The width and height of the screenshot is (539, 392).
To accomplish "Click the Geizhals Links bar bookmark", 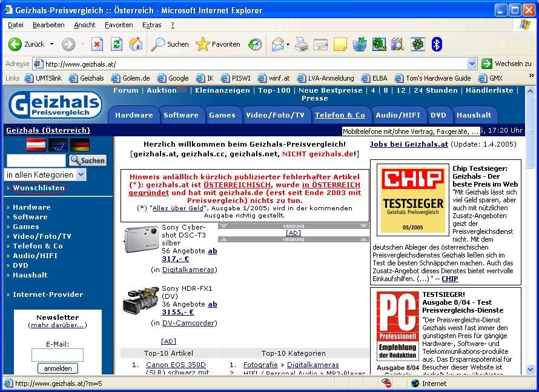I will click(x=86, y=78).
